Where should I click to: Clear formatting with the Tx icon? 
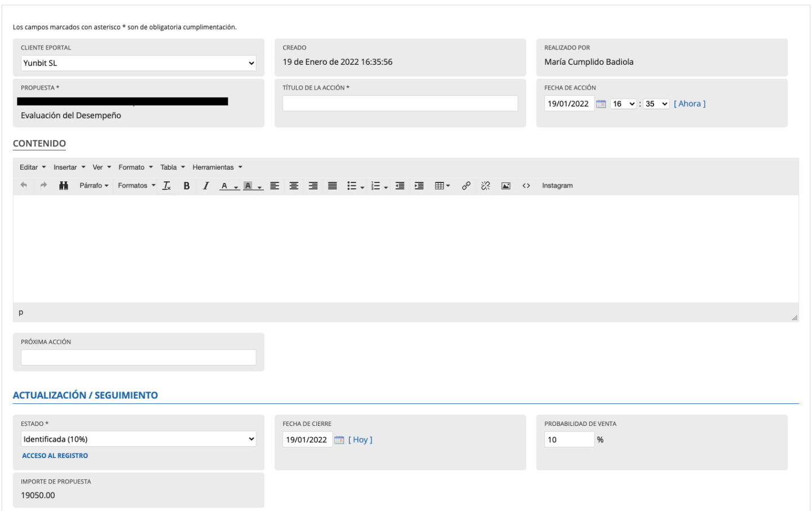tap(167, 185)
